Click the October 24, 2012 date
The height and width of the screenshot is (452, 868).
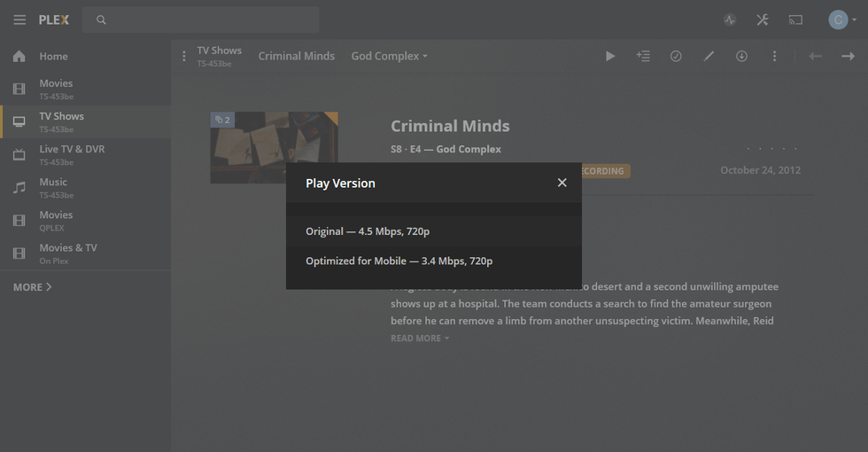click(761, 170)
